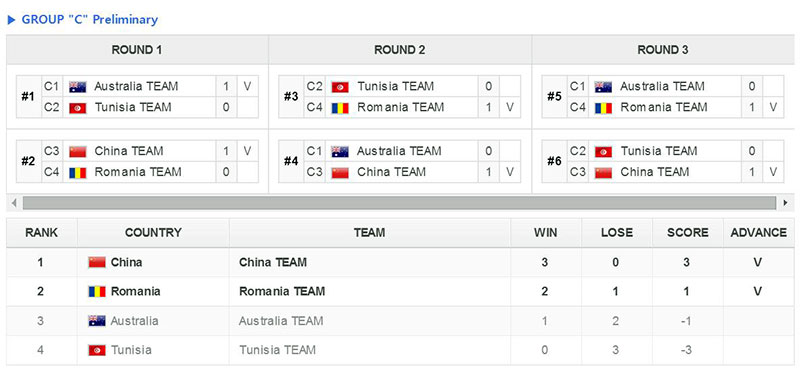Click the V marker for match #4 winner
This screenshot has height=373, width=800.
(x=509, y=172)
